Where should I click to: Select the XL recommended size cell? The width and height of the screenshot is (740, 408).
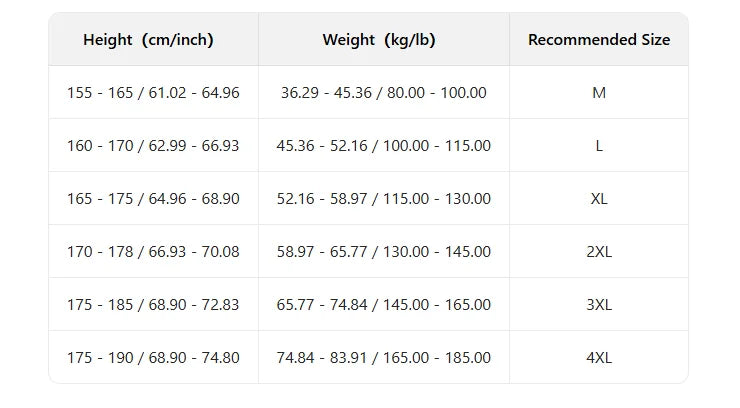click(599, 199)
